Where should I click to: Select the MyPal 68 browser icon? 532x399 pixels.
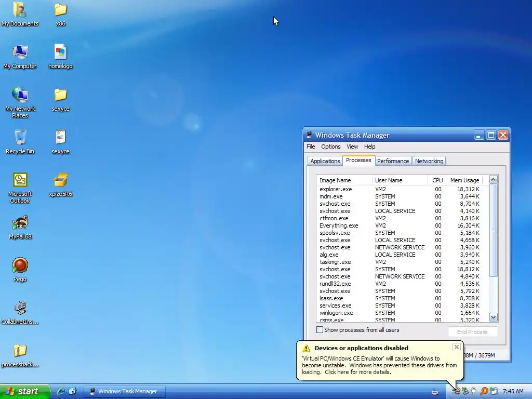pyautogui.click(x=20, y=227)
